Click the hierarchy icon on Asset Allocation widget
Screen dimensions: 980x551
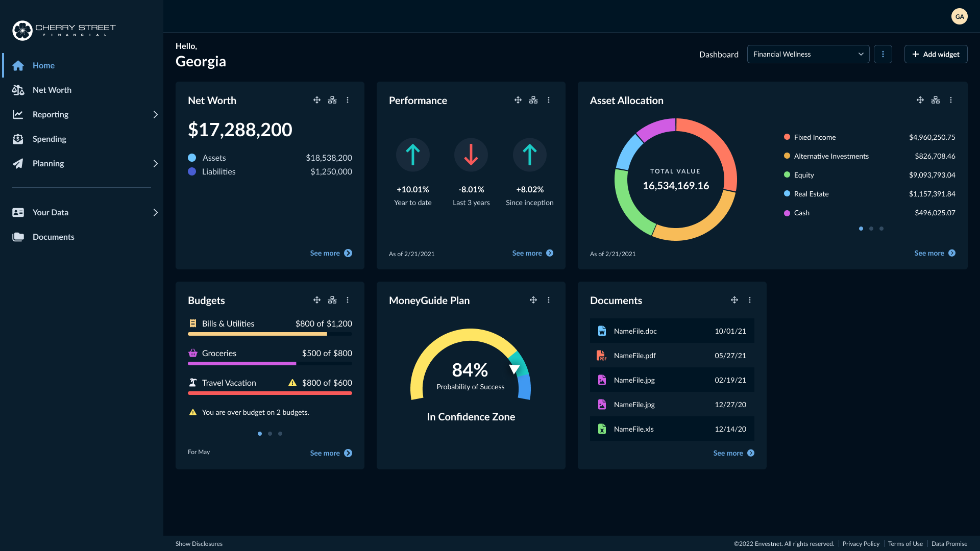[936, 100]
